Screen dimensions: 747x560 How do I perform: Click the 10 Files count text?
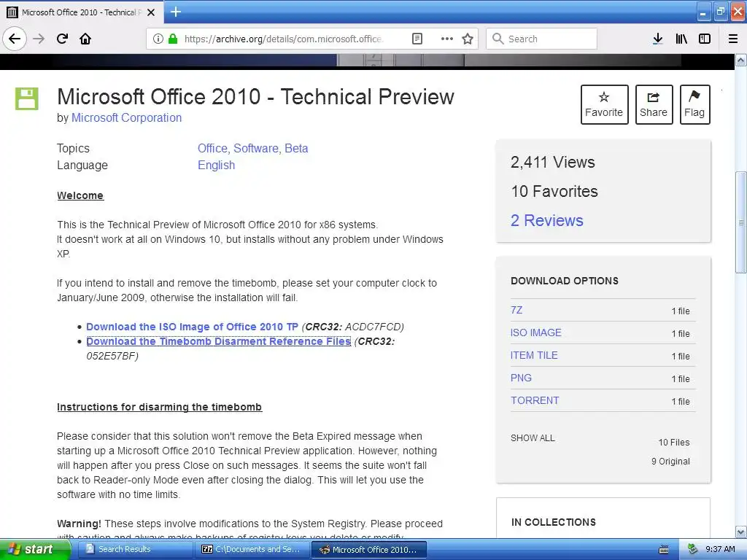(674, 443)
